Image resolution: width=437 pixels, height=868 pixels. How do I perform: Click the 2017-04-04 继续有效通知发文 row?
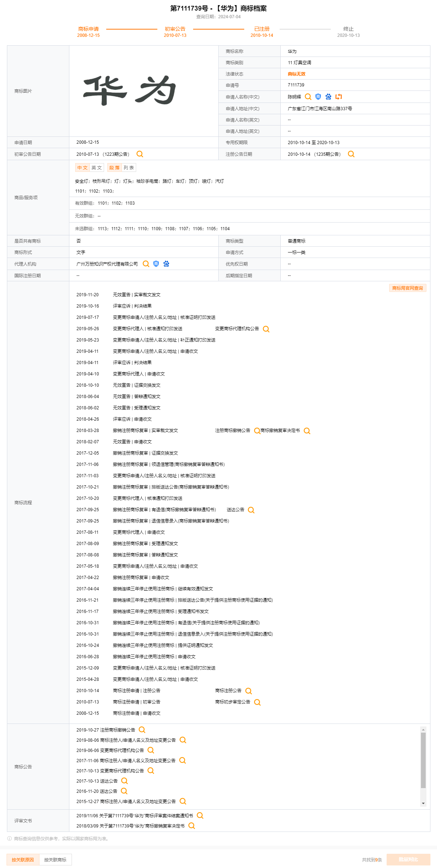pos(145,589)
